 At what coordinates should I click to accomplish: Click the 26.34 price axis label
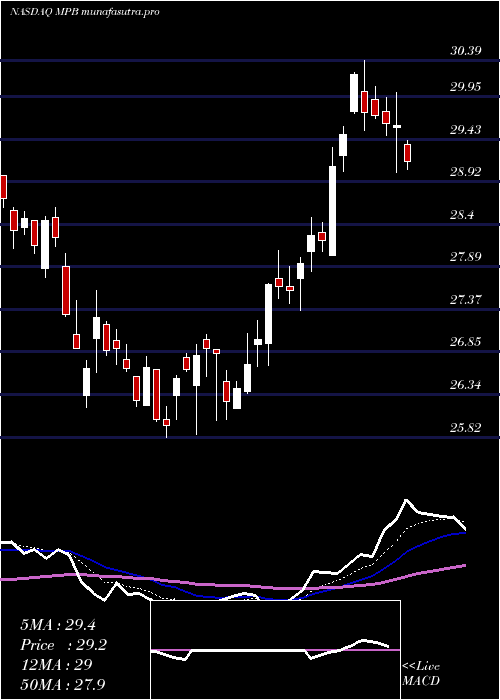[465, 384]
